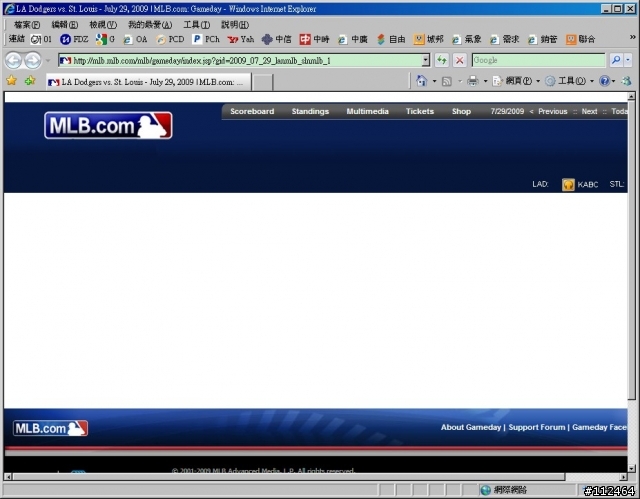Open the 說明(H) menu
640x499 pixels.
235,25
